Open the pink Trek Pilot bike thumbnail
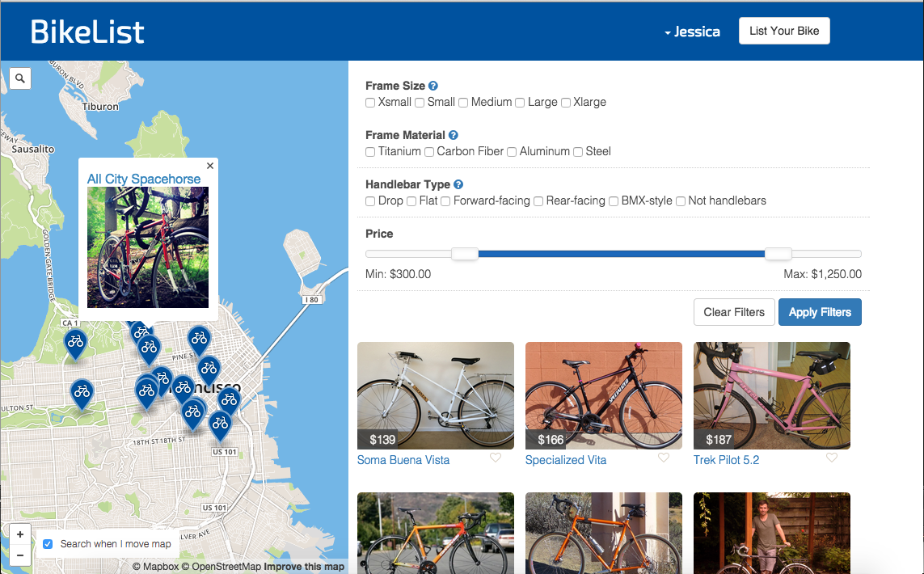Image resolution: width=924 pixels, height=574 pixels. [772, 395]
